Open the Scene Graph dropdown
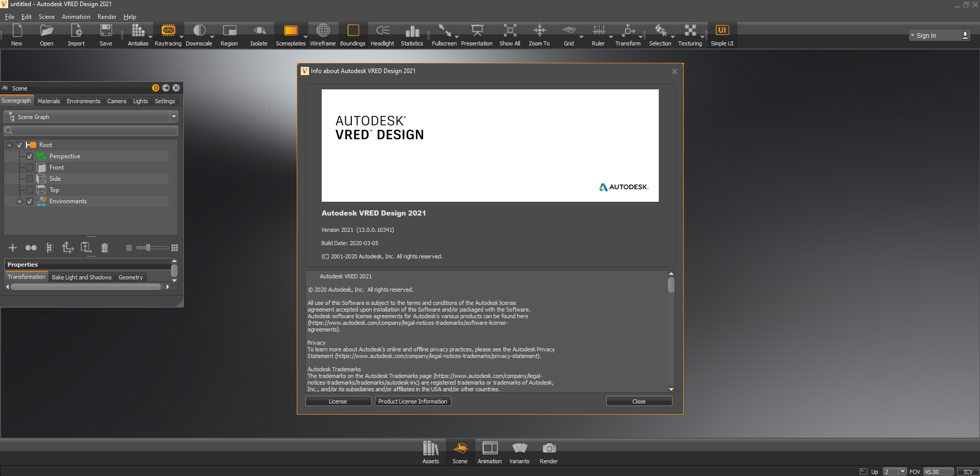The width and height of the screenshot is (980, 476). [91, 117]
